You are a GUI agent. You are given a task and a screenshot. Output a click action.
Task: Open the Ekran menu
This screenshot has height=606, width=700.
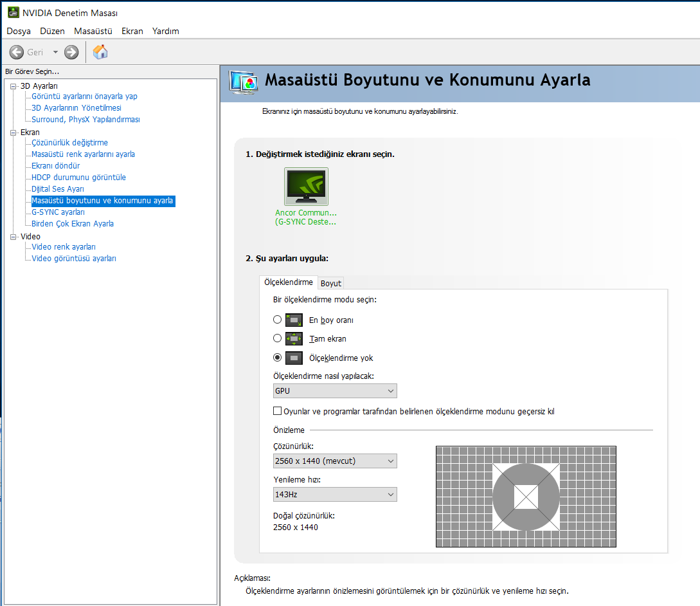click(x=132, y=32)
